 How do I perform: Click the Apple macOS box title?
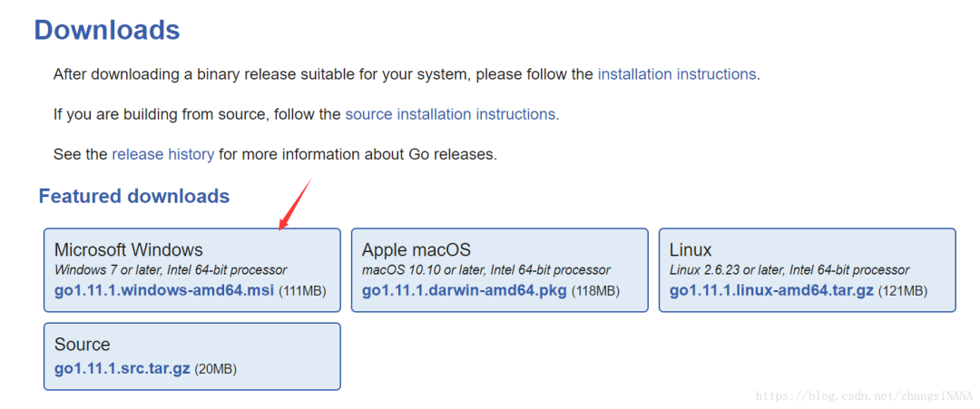416,249
